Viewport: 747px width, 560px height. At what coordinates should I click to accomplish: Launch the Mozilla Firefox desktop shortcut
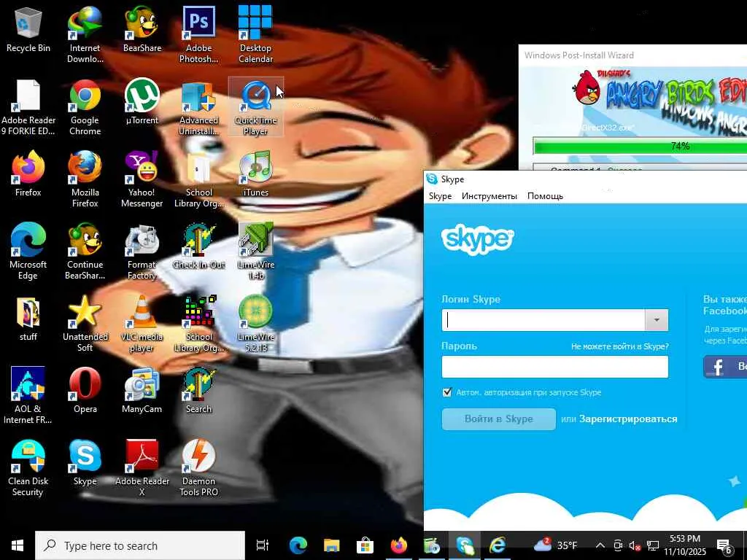coord(85,179)
